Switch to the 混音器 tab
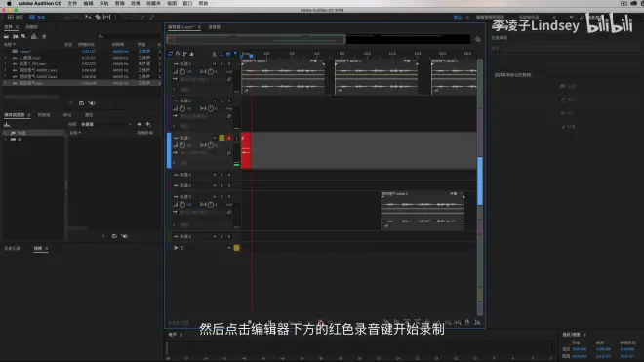 [x=214, y=27]
